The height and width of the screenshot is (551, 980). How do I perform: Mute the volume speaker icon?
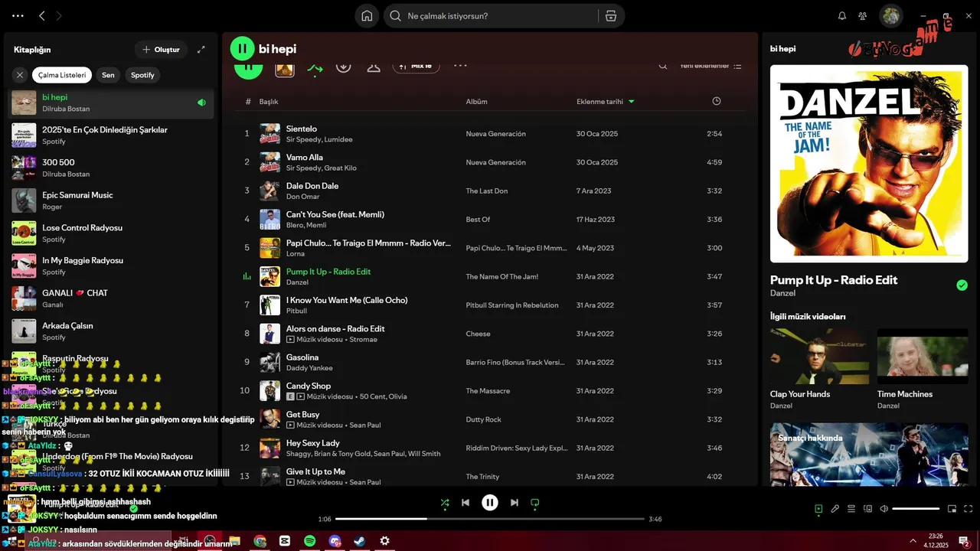(x=884, y=509)
